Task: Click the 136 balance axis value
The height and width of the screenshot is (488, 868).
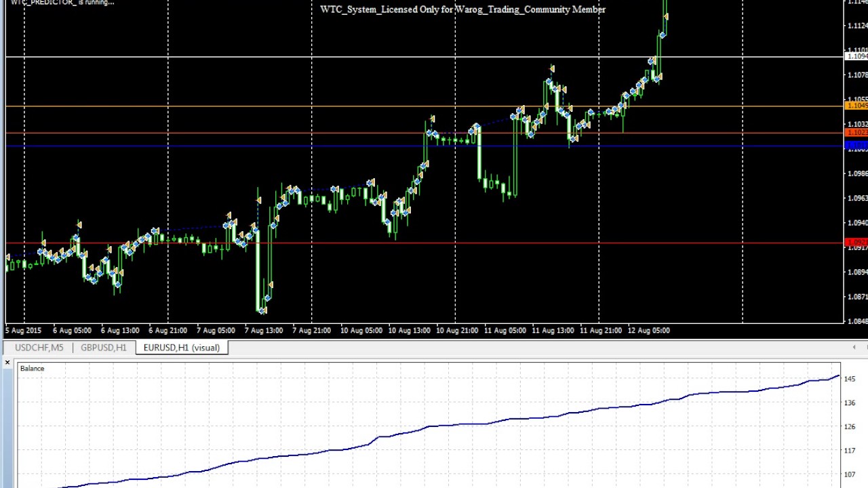Action: tap(850, 403)
